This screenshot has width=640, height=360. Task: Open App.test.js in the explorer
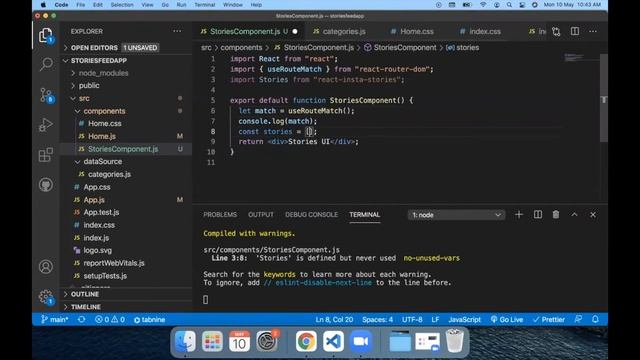click(101, 212)
